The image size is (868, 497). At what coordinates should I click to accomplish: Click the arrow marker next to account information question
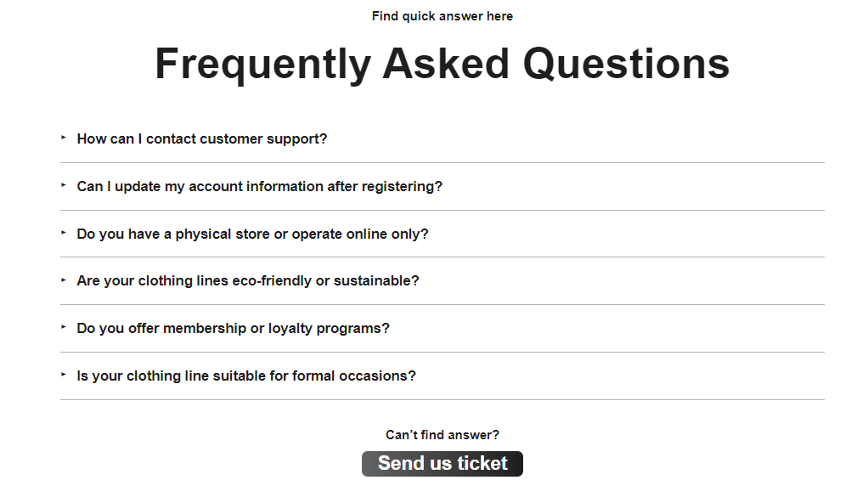(x=64, y=185)
